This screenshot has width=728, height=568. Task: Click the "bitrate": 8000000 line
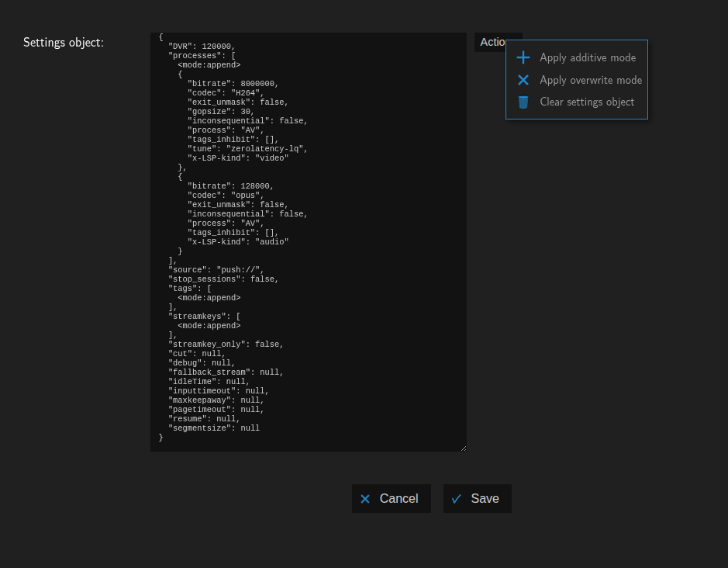click(x=233, y=84)
